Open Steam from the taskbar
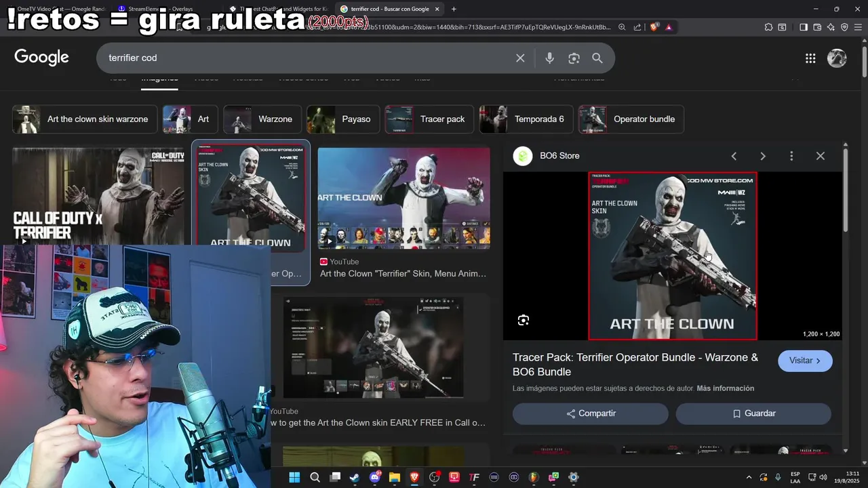Viewport: 868px width, 488px height. [x=355, y=477]
